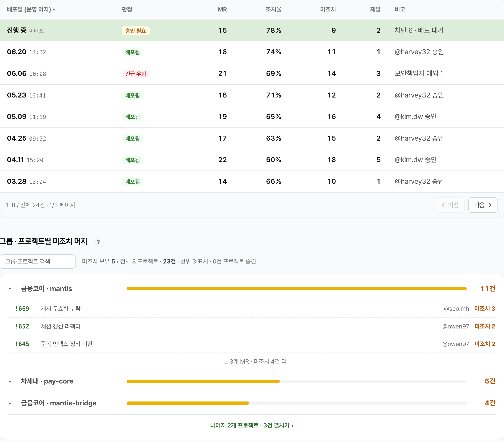
Task: Click the 조치율 column header
Action: (x=273, y=9)
